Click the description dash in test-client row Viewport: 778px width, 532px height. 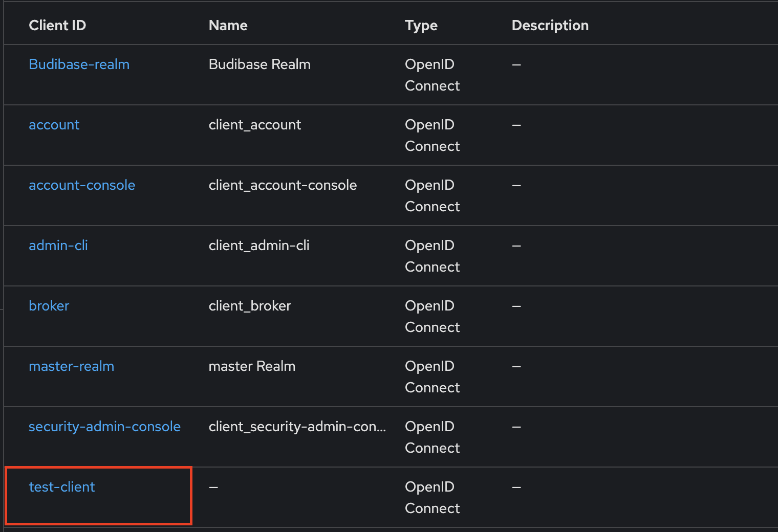tap(516, 487)
